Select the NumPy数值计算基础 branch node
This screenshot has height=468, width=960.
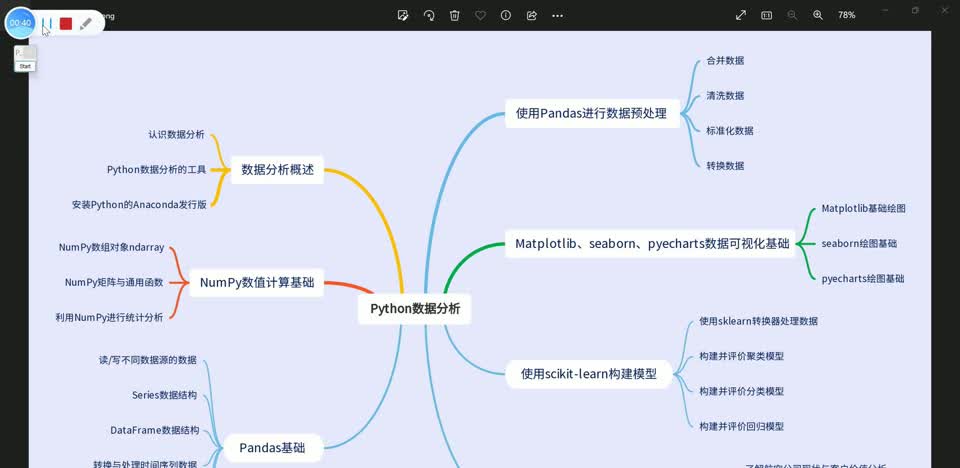click(x=257, y=282)
